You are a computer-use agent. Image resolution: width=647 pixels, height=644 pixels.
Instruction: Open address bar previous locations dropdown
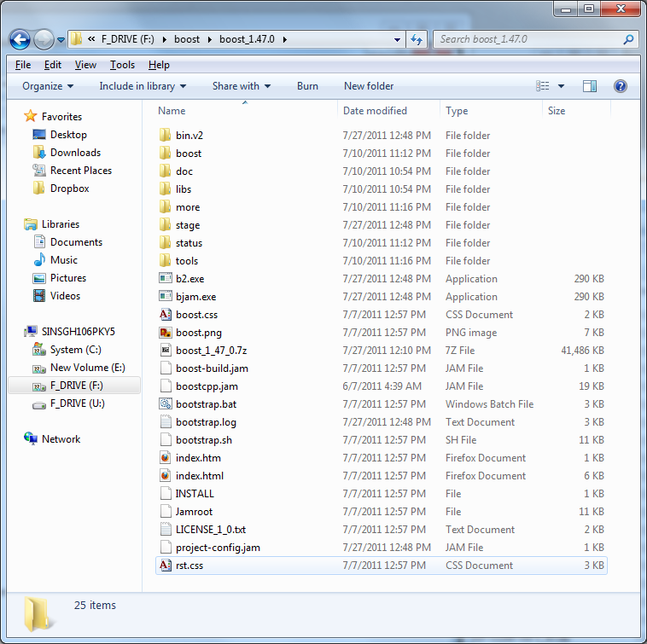tap(397, 39)
